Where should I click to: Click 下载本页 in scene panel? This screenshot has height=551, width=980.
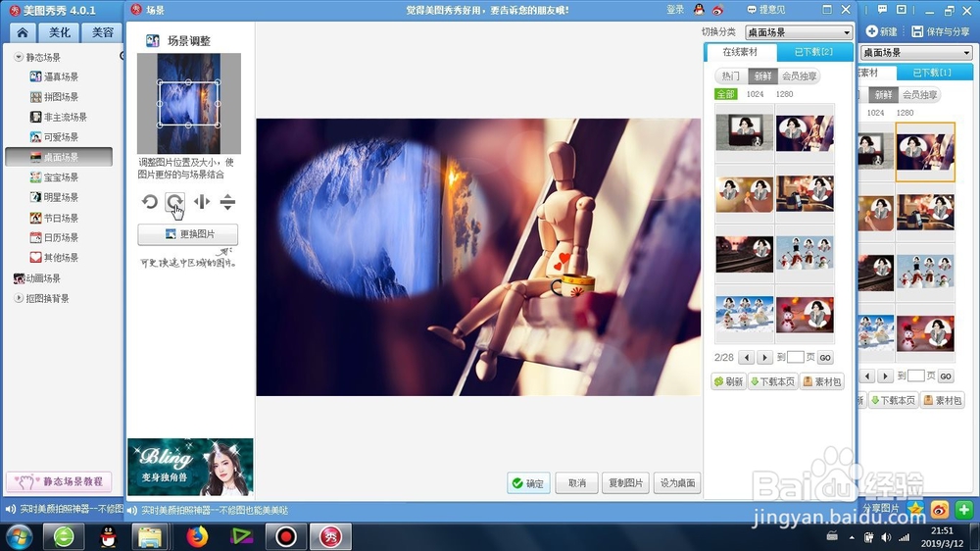pos(772,381)
